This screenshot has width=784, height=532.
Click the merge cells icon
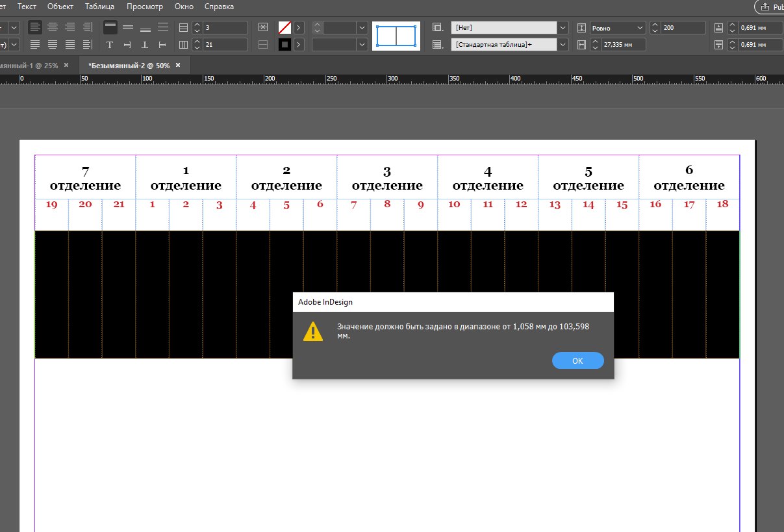click(x=262, y=27)
